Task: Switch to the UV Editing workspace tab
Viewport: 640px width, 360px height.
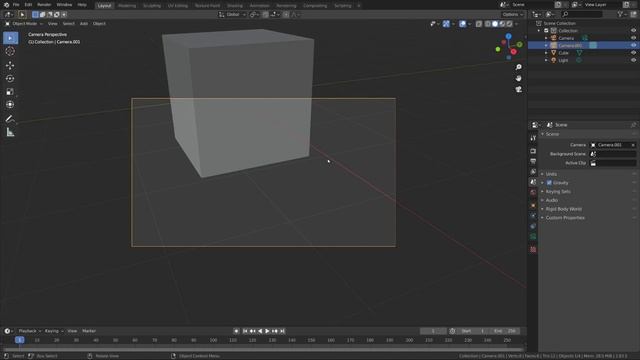Action: [178, 6]
